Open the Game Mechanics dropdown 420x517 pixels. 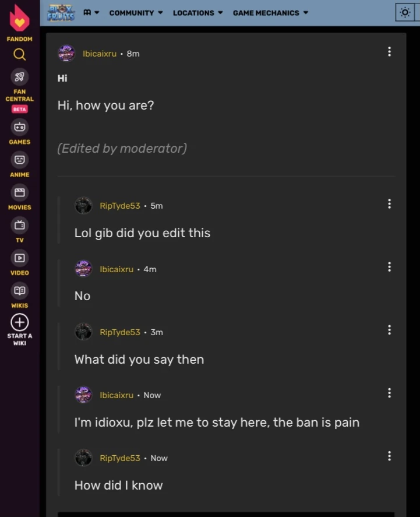pos(270,13)
